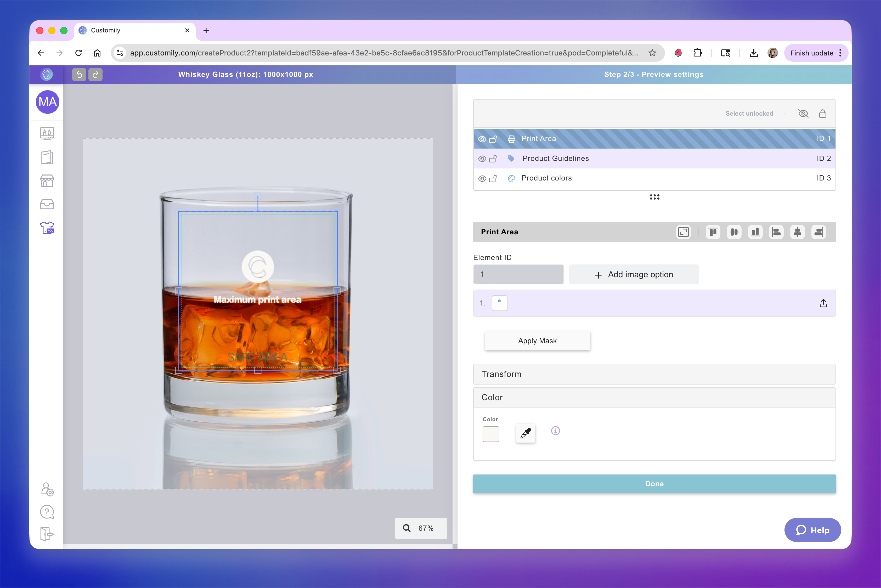Image resolution: width=881 pixels, height=588 pixels.
Task: Lock the Product Guidelines layer
Action: click(494, 158)
